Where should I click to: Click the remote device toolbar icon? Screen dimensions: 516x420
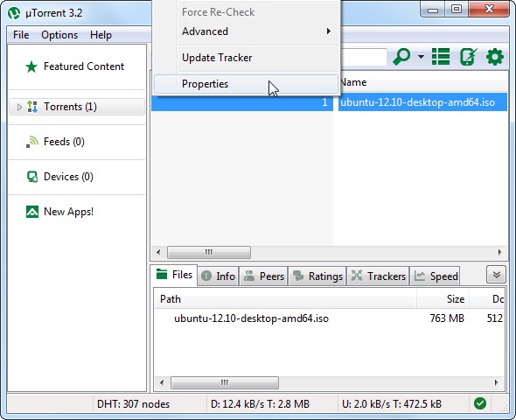point(468,57)
